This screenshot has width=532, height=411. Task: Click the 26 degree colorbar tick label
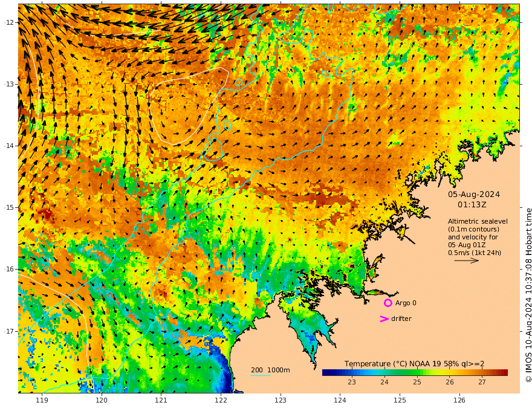click(450, 382)
